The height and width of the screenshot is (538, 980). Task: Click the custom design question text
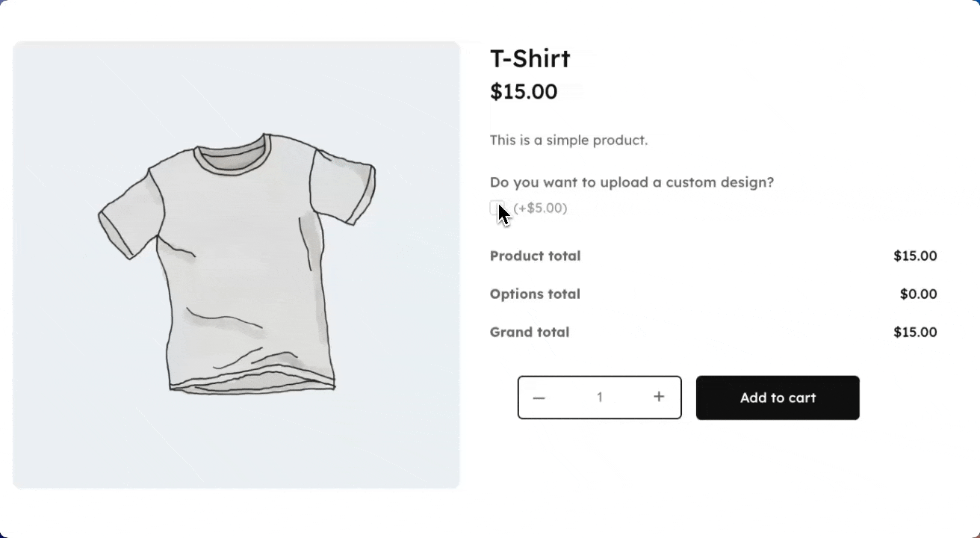pyautogui.click(x=632, y=182)
